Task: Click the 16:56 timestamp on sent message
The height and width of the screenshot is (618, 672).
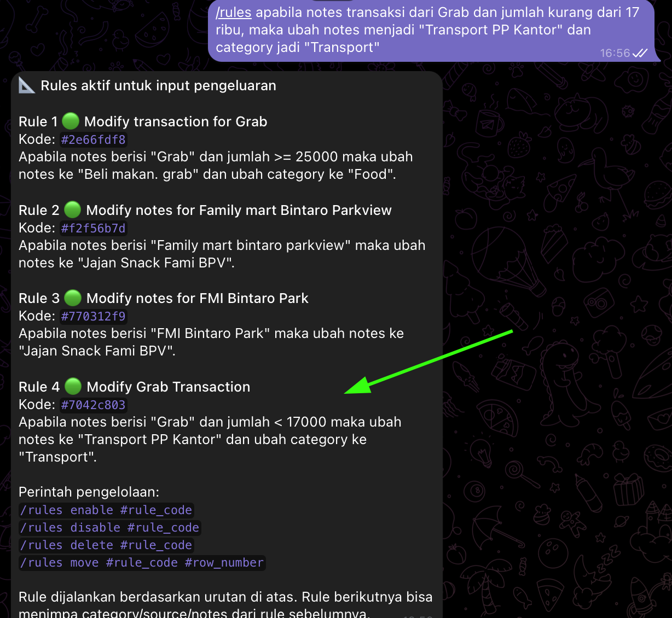Action: coord(615,53)
